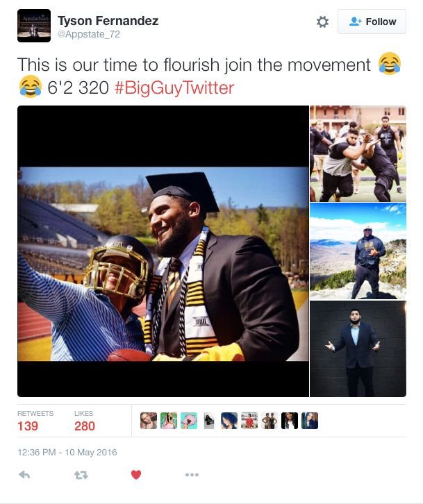Open the #BigGuyTwitter hashtag link

coord(174,87)
